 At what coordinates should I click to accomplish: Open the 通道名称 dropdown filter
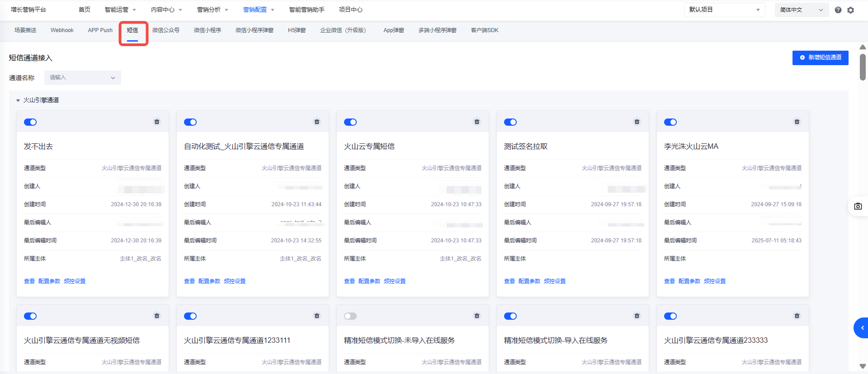83,78
